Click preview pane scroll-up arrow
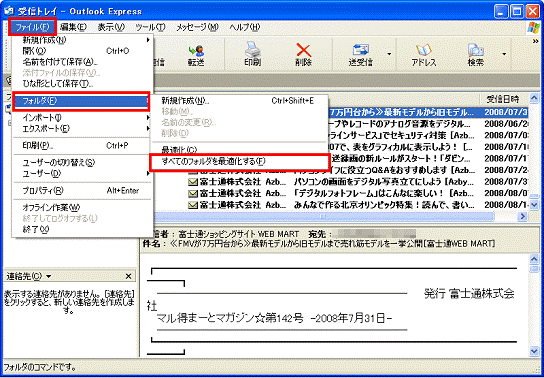This screenshot has width=544, height=378. click(x=534, y=259)
